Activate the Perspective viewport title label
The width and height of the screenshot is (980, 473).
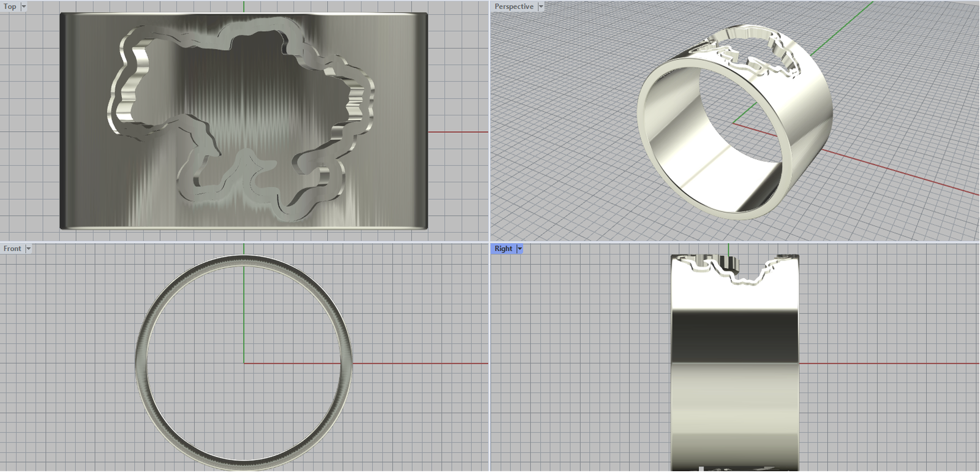[513, 7]
